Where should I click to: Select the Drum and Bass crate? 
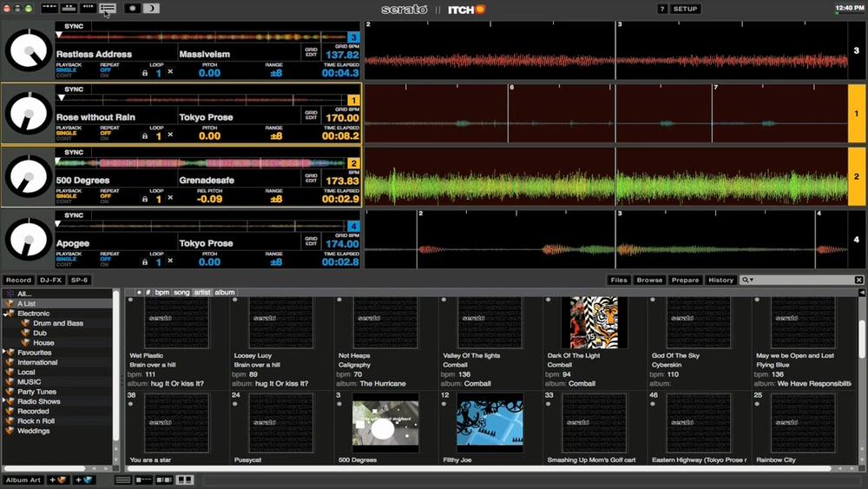(x=58, y=323)
